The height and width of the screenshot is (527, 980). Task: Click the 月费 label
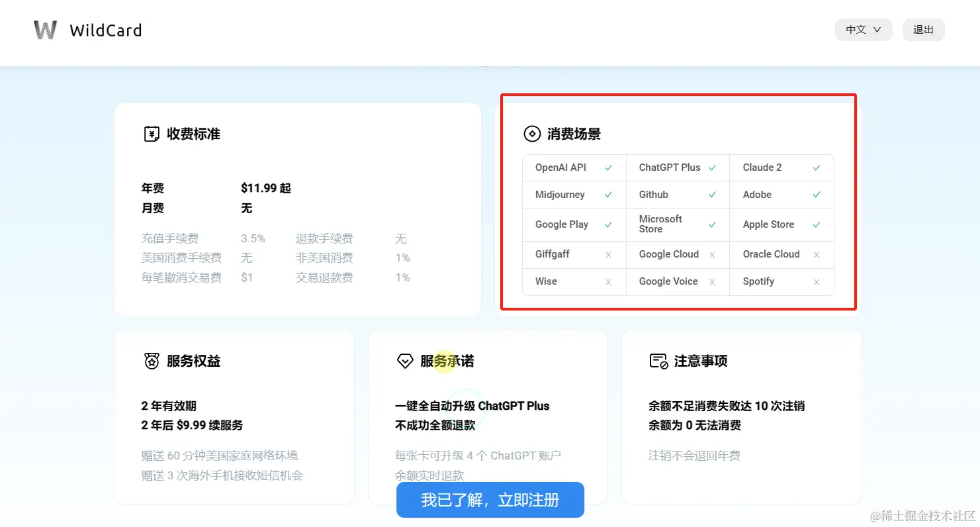coord(153,209)
